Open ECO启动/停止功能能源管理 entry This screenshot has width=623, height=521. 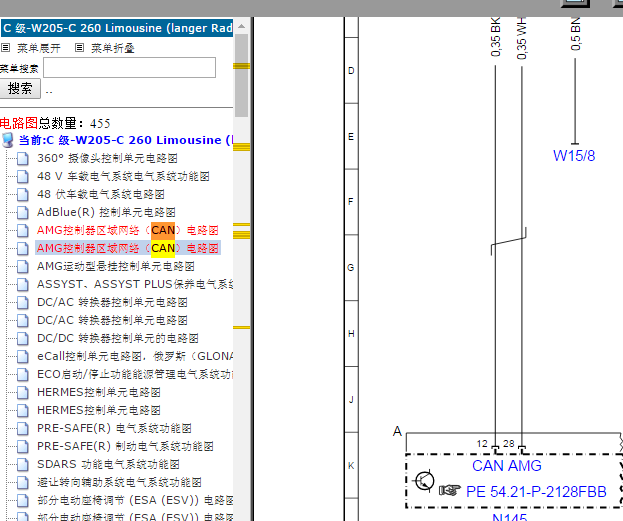135,374
